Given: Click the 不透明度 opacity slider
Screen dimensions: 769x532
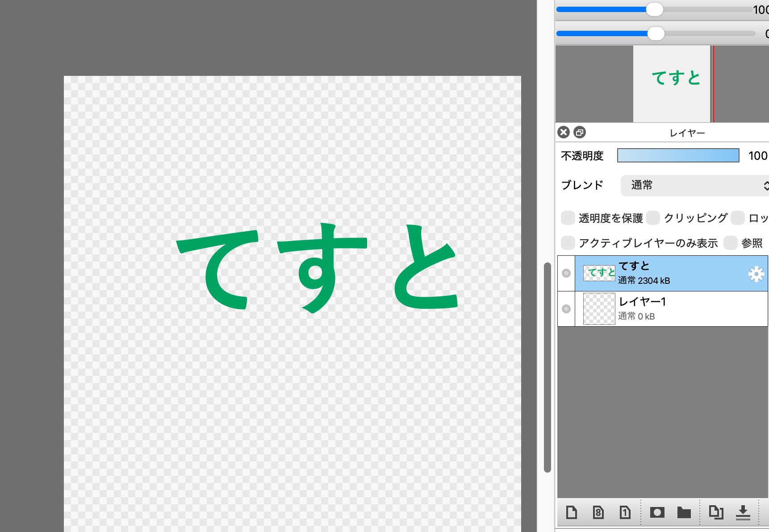Looking at the screenshot, I should [x=678, y=155].
